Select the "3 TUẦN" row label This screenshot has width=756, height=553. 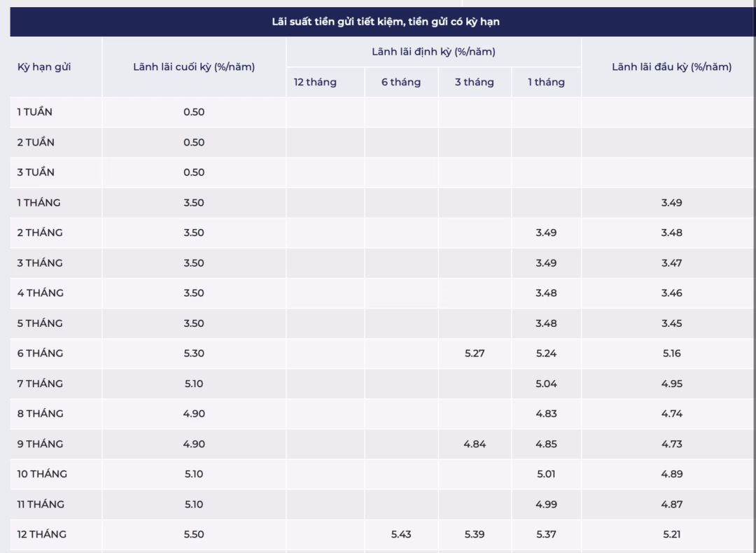pos(36,172)
